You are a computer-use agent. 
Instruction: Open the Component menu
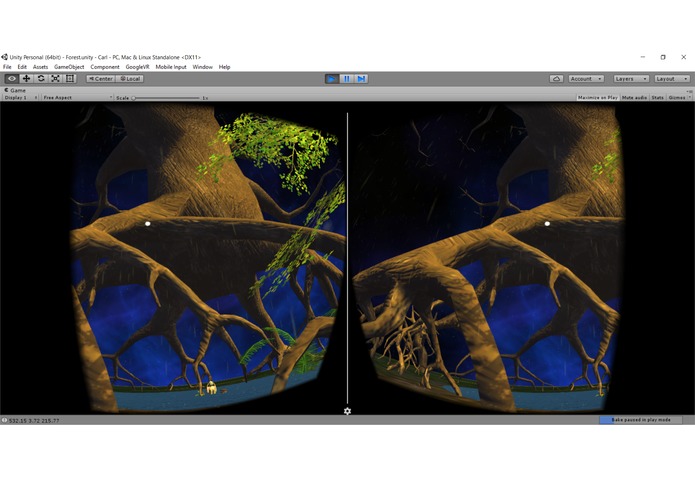tap(105, 67)
